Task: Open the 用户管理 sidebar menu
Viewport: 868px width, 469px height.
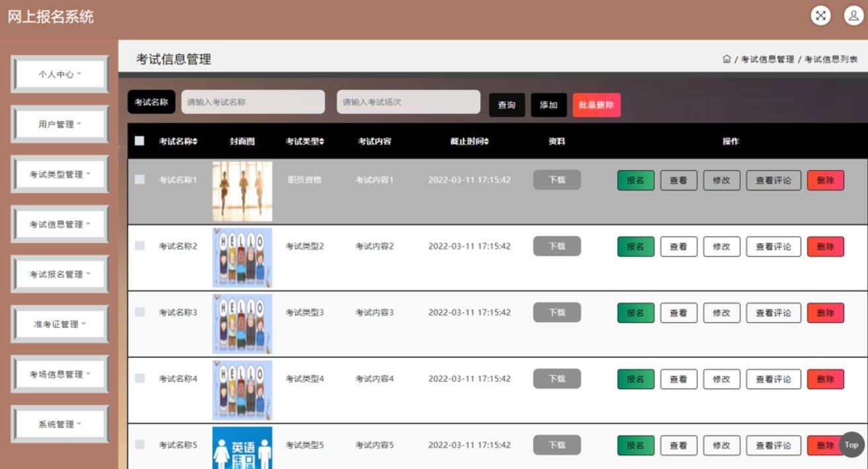Action: (60, 124)
